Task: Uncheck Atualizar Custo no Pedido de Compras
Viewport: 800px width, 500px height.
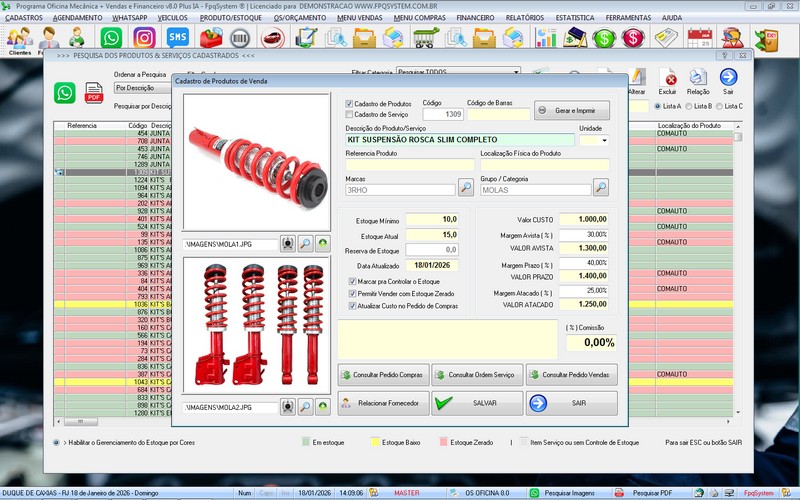Action: click(x=351, y=305)
